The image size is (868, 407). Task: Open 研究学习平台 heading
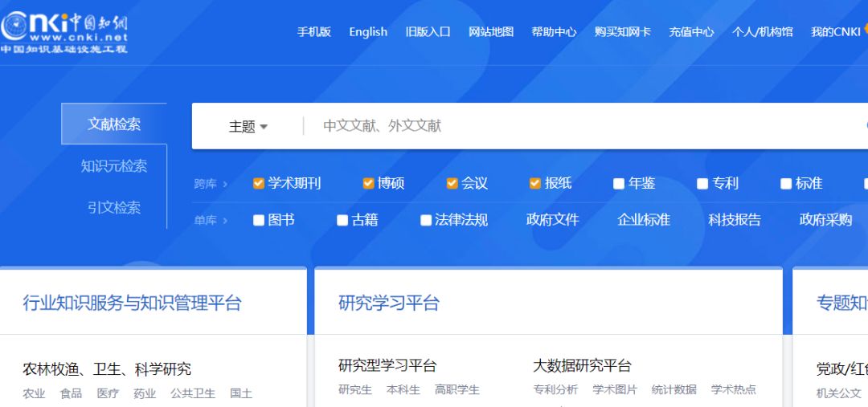coord(389,303)
